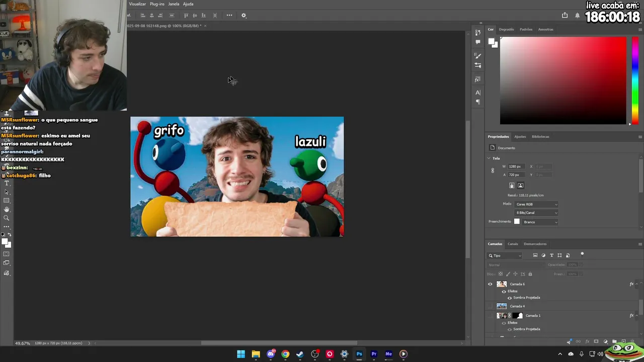Select the Path Selection arrow tool

(7, 192)
